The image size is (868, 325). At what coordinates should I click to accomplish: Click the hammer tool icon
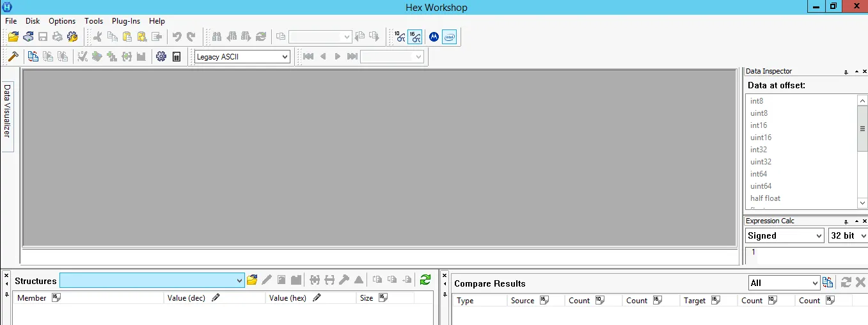click(12, 56)
